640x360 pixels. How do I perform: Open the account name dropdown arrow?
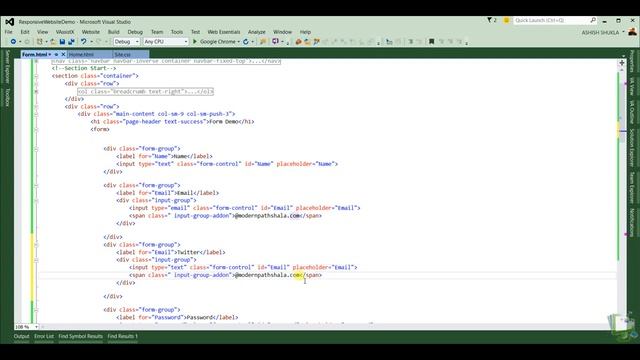(x=624, y=32)
